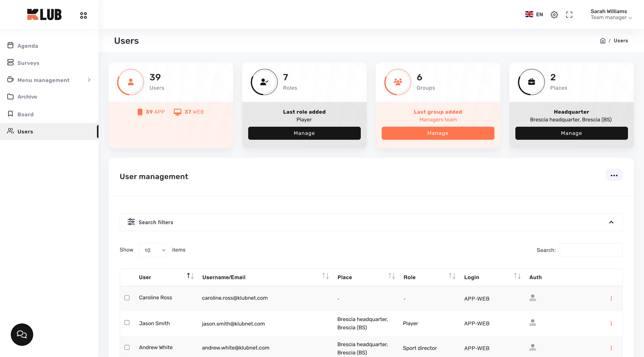The image size is (644, 357).
Task: Toggle fullscreen mode icon in header
Action: click(x=569, y=15)
